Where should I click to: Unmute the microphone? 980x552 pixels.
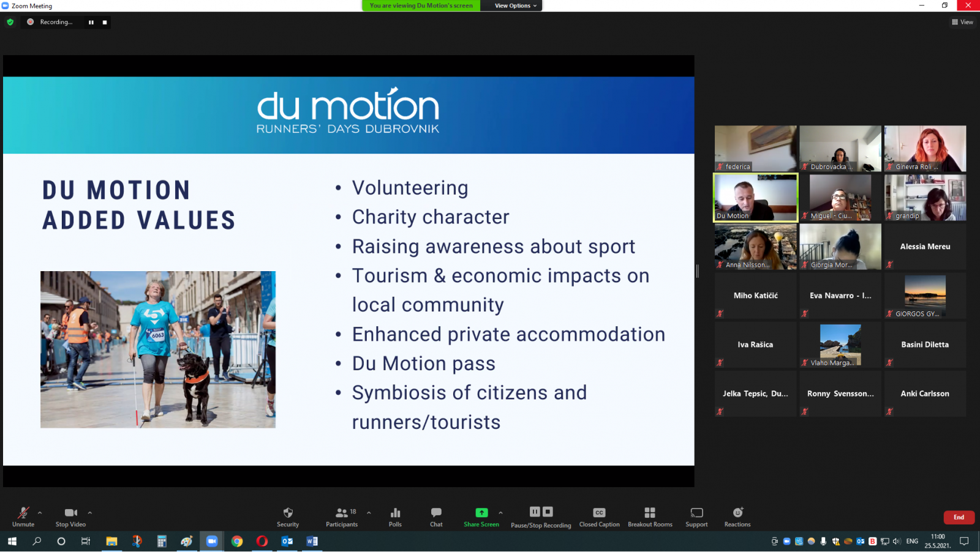(23, 517)
